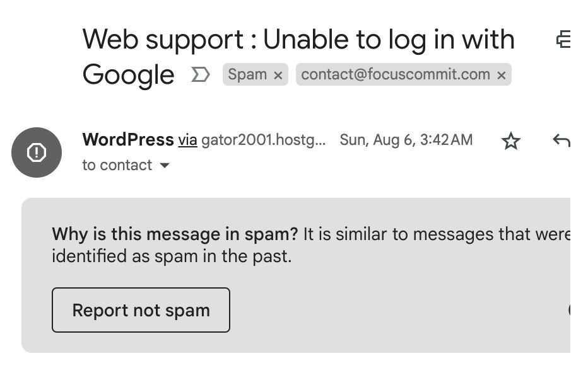Click the Sun, Aug 6 timestamp
This screenshot has width=588, height=373.
tap(406, 140)
